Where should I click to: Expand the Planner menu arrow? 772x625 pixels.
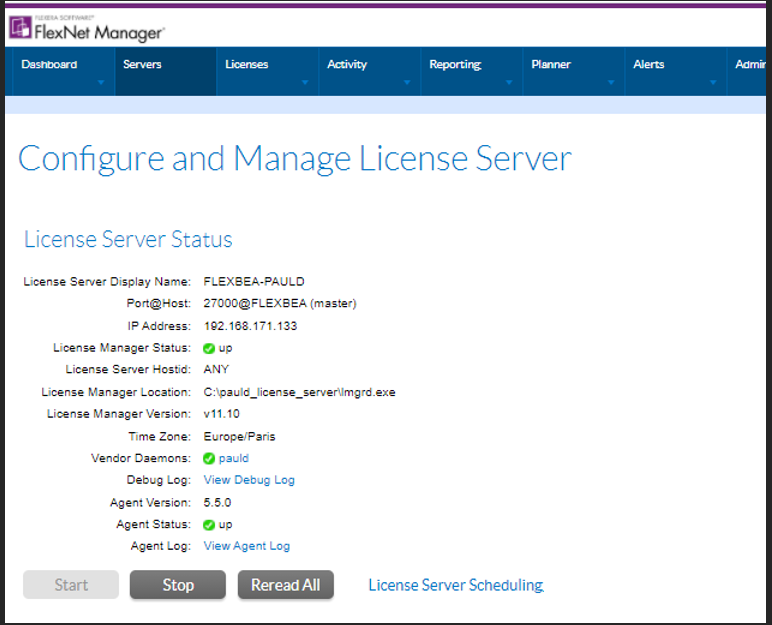point(611,82)
